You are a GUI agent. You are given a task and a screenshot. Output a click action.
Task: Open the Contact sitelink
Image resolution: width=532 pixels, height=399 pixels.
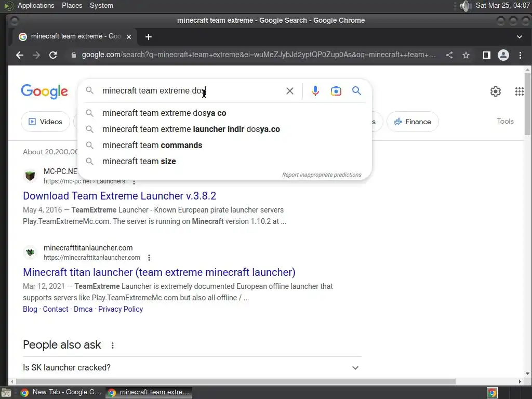[x=55, y=309]
